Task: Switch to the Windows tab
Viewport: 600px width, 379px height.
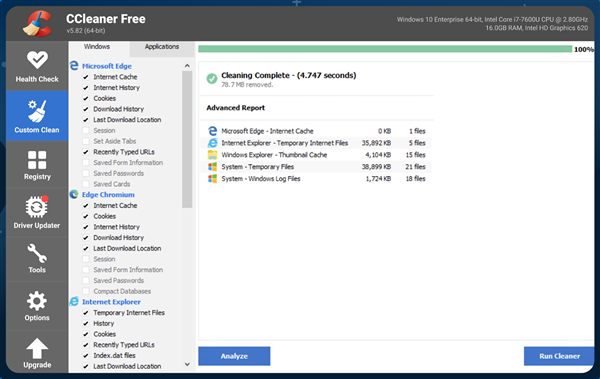Action: point(97,47)
